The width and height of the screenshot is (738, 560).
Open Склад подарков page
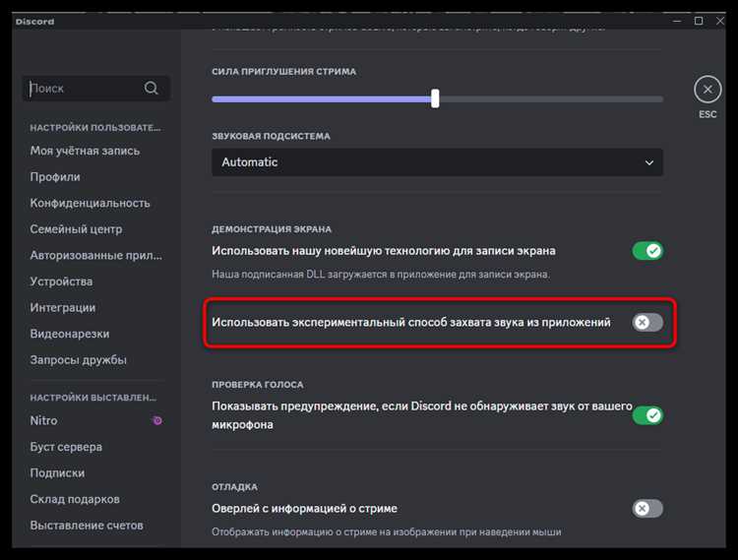(x=75, y=499)
